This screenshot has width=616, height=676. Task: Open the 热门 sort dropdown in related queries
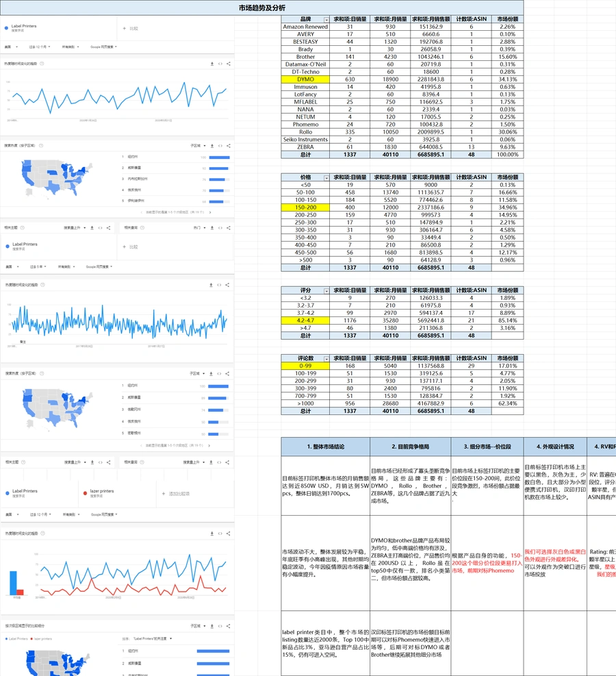[x=199, y=227]
